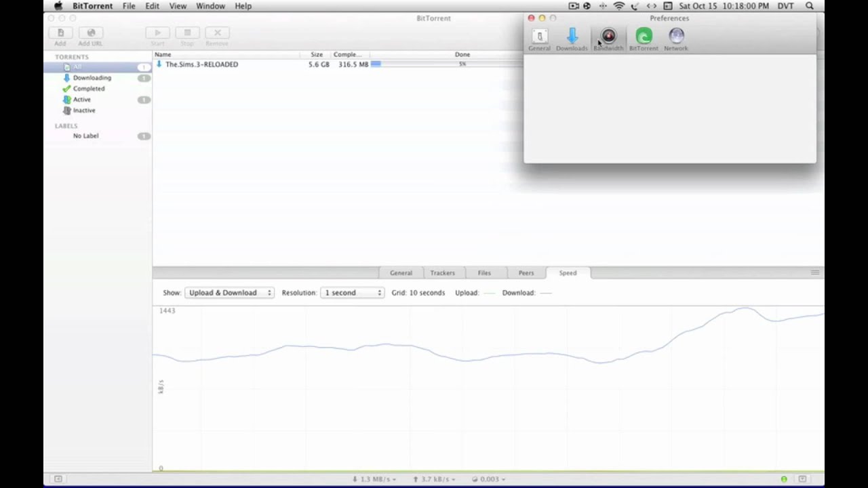The height and width of the screenshot is (488, 868).
Task: Open the View menu
Action: click(x=178, y=6)
